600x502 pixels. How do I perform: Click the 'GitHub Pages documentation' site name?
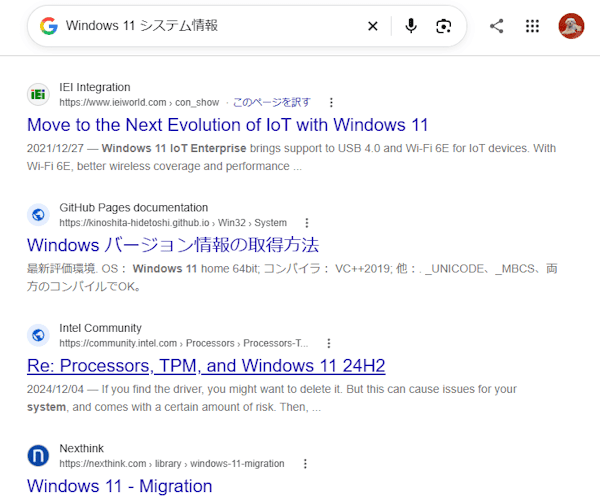134,208
